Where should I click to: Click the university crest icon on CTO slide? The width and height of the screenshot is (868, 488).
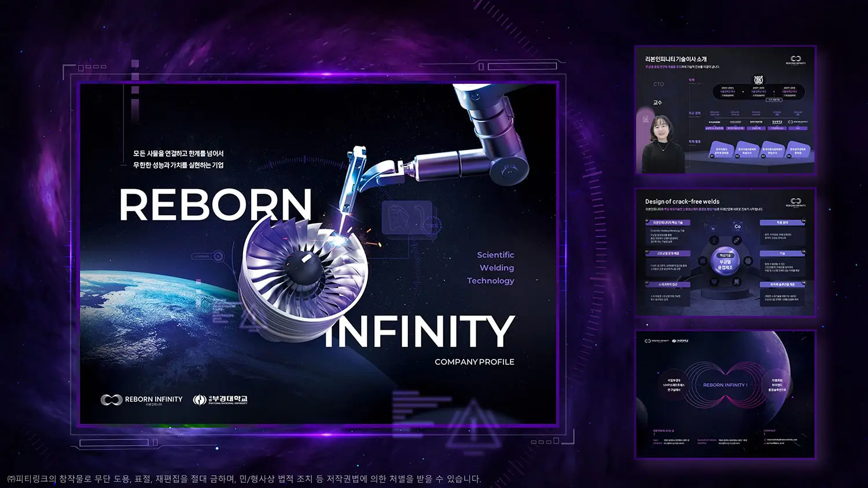(x=758, y=80)
